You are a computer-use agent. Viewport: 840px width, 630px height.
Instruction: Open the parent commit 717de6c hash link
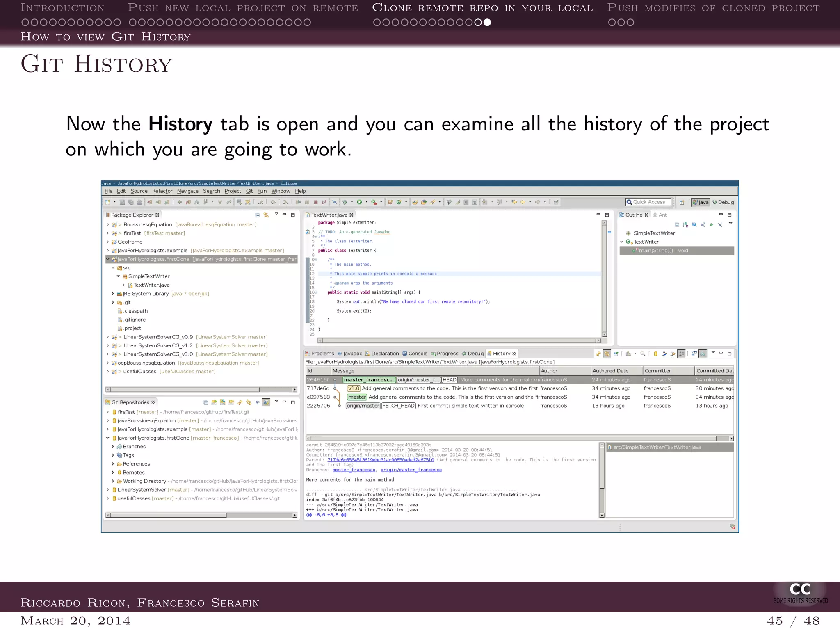pos(381,460)
